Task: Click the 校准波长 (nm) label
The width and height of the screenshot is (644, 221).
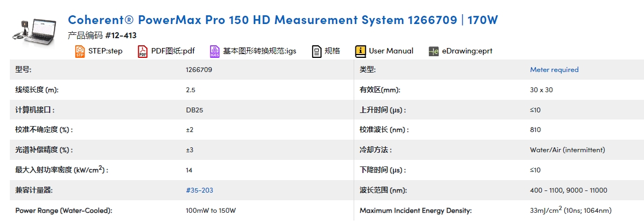Action: click(384, 130)
